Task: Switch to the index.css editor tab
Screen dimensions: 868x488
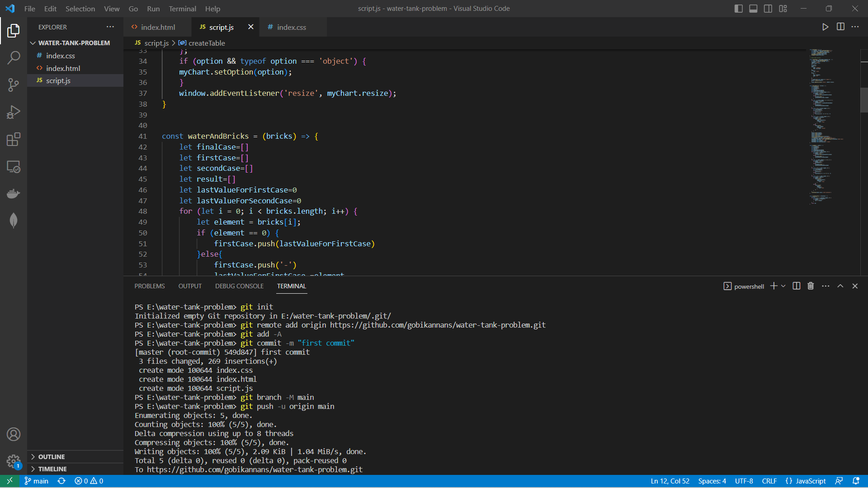Action: pyautogui.click(x=292, y=27)
